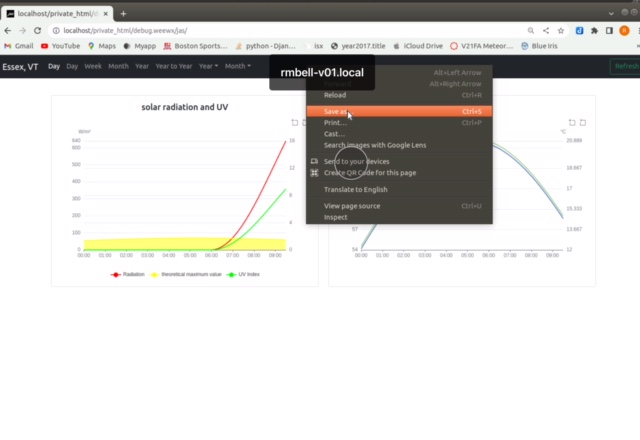This screenshot has width=640, height=440.
Task: Expand the Month dropdown in navbar
Action: click(x=237, y=66)
